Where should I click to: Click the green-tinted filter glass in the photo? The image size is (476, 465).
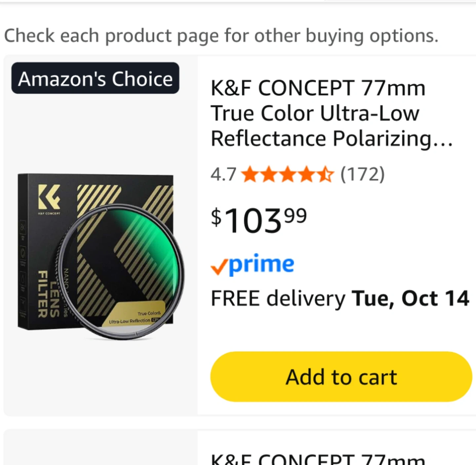[145, 251]
